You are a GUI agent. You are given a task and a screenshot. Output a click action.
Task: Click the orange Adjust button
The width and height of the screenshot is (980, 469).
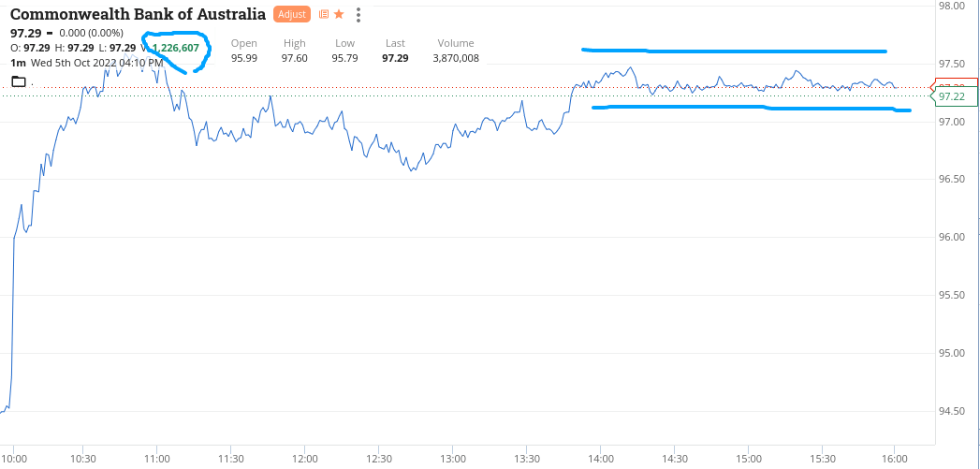(x=291, y=14)
